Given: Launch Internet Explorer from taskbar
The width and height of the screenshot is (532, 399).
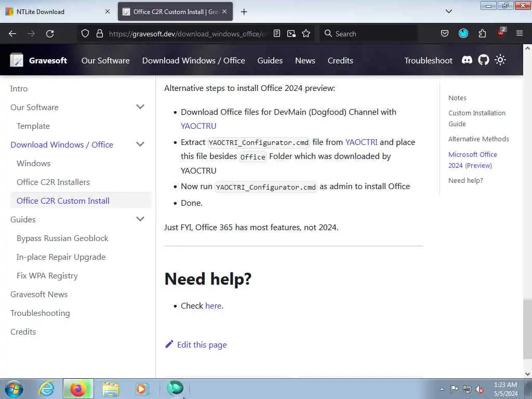Looking at the screenshot, I should [x=46, y=389].
